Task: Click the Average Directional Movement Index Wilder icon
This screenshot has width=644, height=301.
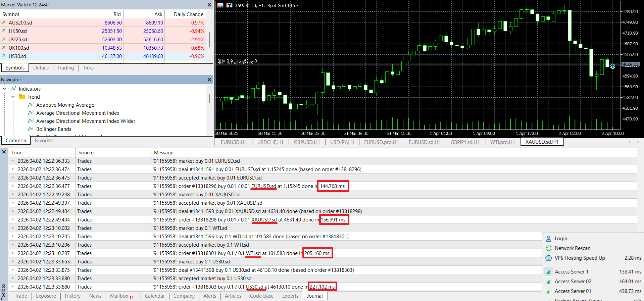Action: tap(31, 121)
